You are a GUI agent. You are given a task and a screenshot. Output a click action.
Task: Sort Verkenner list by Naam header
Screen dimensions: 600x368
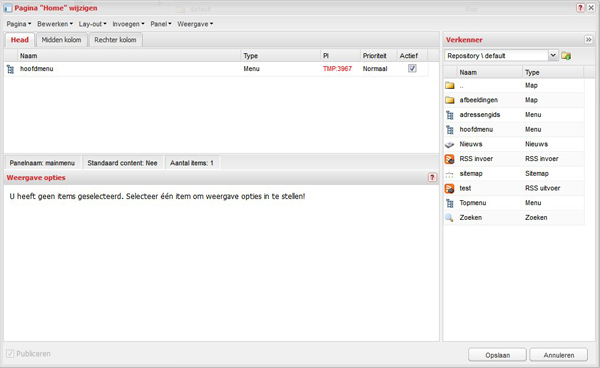tap(489, 72)
